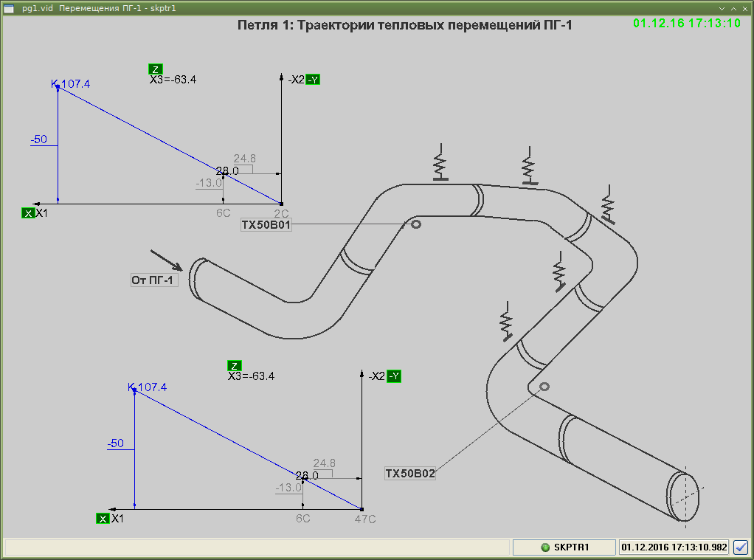Screen dimensions: 754x560
Task: Open the TX50B02 sensor label
Action: pos(410,474)
